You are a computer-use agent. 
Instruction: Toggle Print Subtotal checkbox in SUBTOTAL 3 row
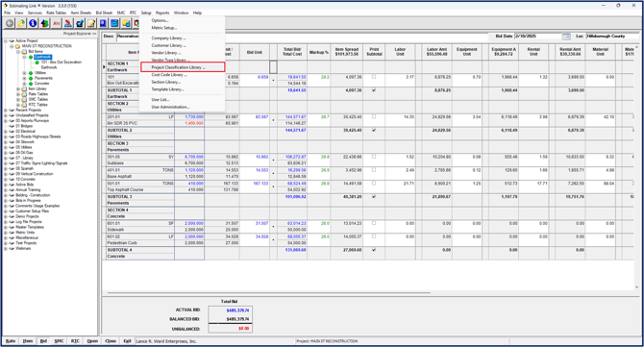374,197
